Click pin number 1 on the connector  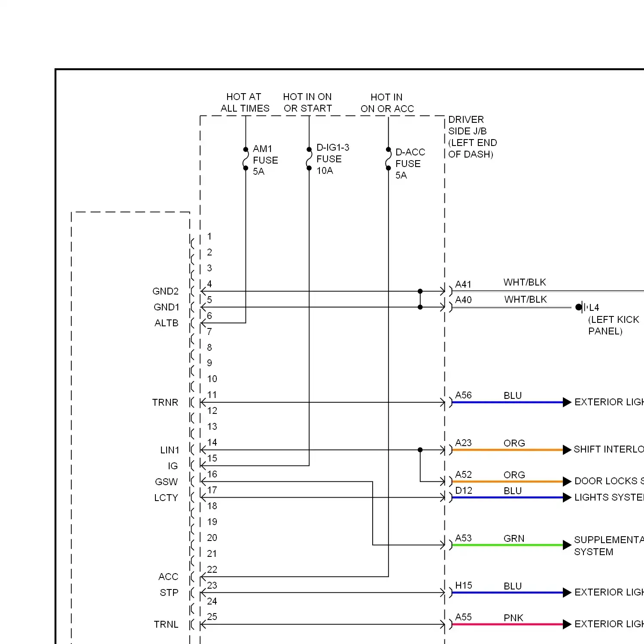pos(210,236)
